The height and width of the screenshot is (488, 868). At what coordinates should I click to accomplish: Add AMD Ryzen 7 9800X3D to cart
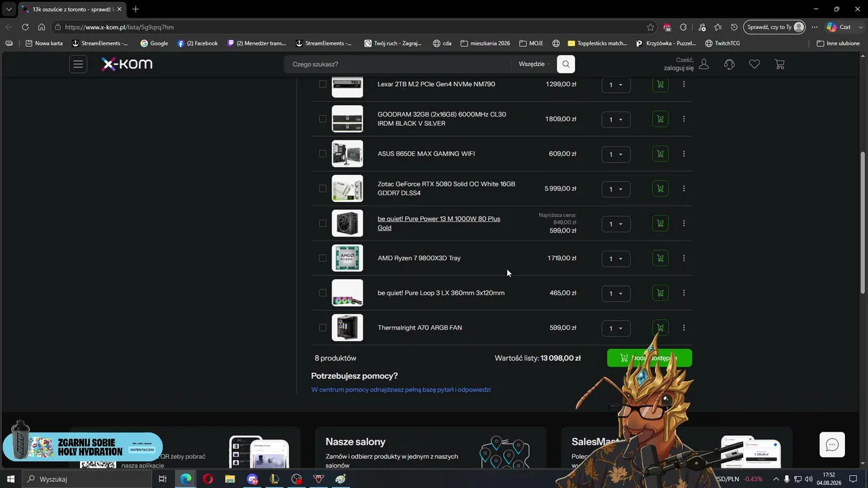(x=660, y=258)
